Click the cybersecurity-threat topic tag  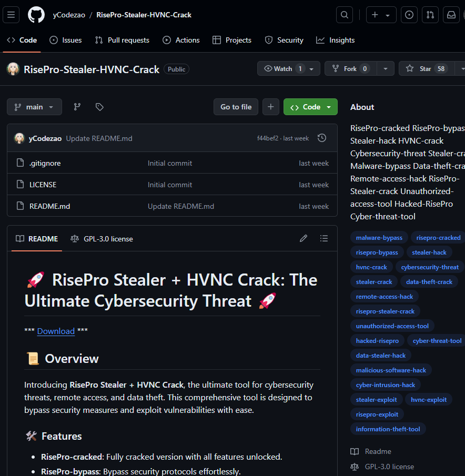click(x=429, y=267)
